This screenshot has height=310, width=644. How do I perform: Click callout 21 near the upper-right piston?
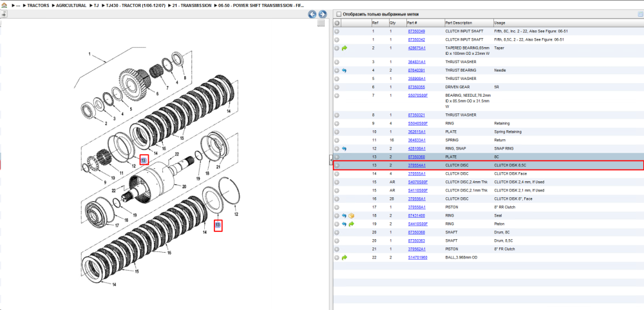pos(218,166)
